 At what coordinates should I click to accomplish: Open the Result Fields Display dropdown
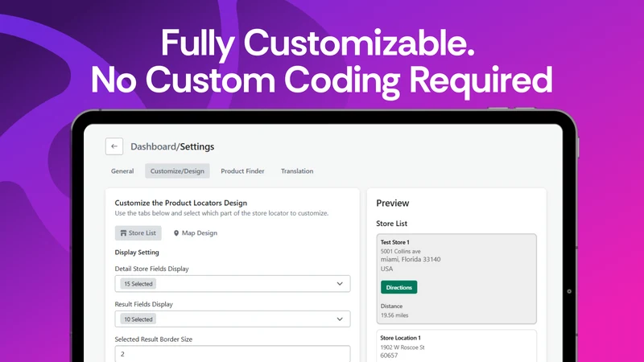pos(233,319)
